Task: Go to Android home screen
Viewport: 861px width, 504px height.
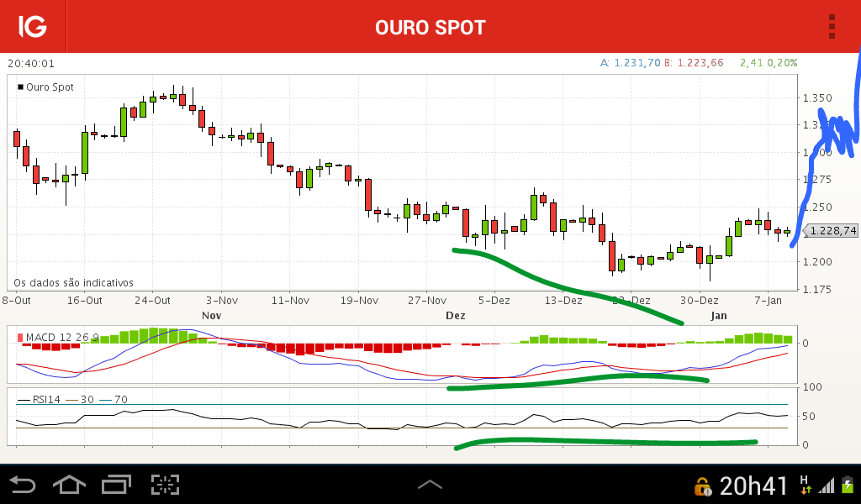Action: (x=69, y=485)
